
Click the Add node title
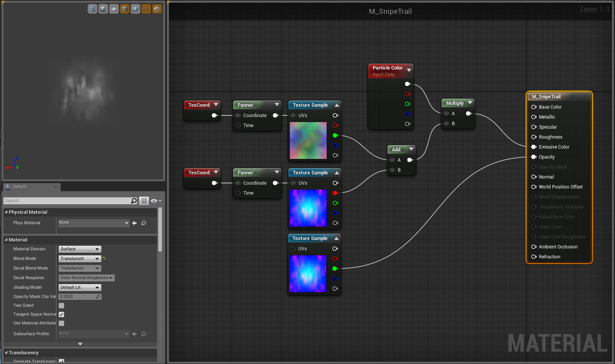pos(396,149)
